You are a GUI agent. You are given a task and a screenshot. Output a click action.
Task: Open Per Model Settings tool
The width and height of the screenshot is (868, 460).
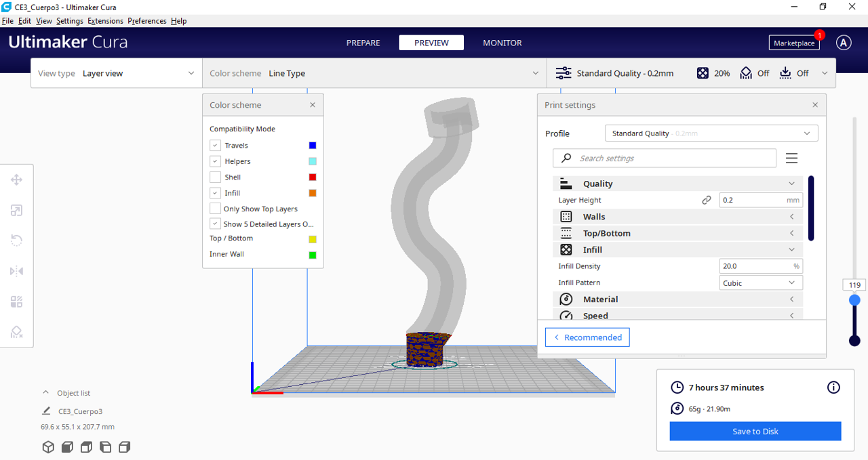coord(17,301)
